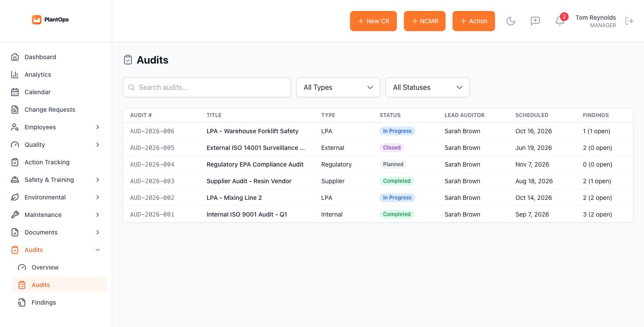Click the Quality gauge icon
The height and width of the screenshot is (327, 644).
[x=15, y=145]
